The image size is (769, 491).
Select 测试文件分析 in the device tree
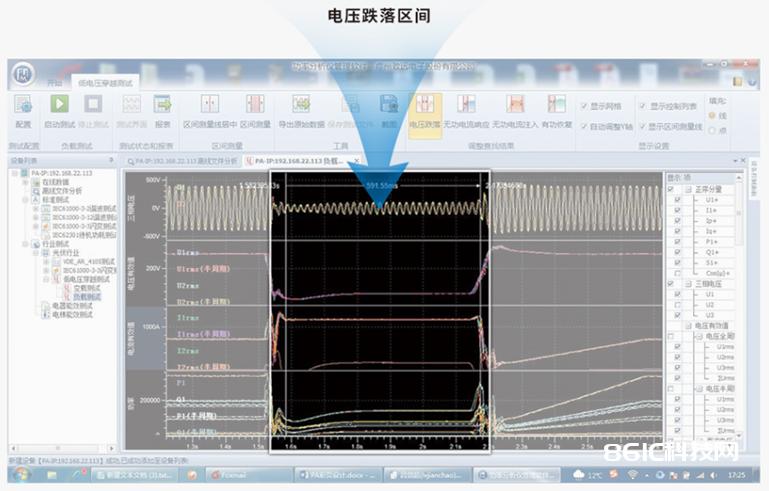(x=62, y=191)
